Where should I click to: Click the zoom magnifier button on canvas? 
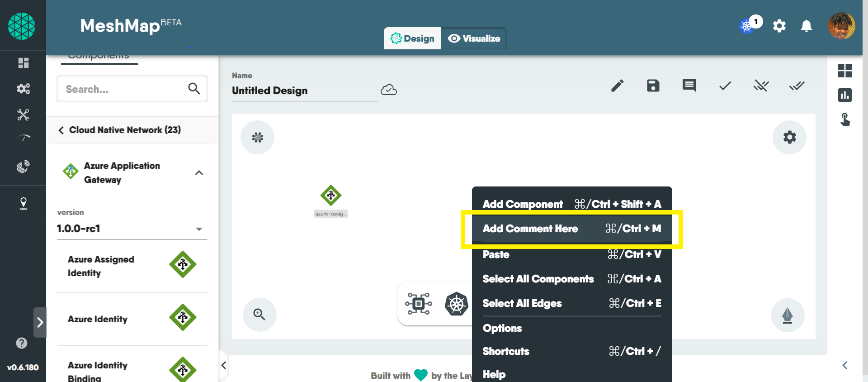point(259,314)
